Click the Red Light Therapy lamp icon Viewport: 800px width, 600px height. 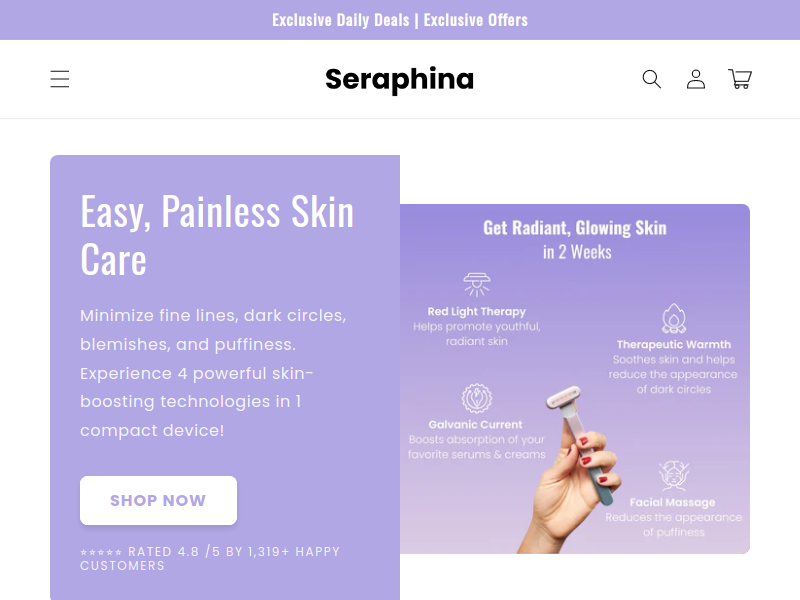(477, 284)
